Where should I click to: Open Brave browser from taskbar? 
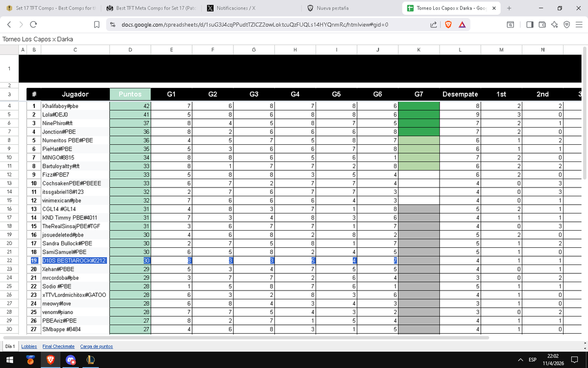50,360
